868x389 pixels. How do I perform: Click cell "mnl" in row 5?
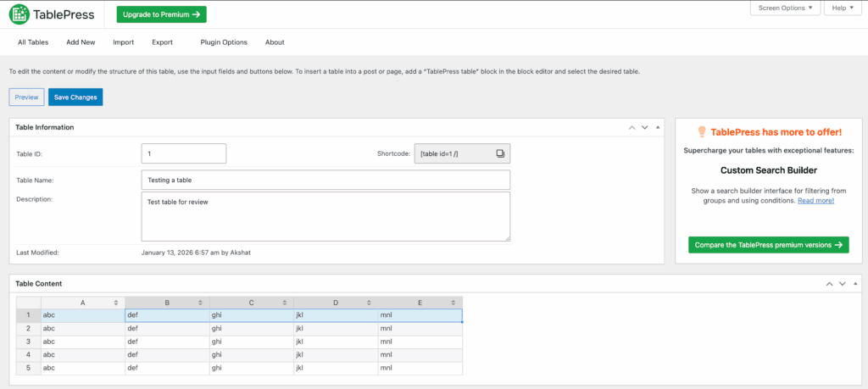tap(420, 369)
